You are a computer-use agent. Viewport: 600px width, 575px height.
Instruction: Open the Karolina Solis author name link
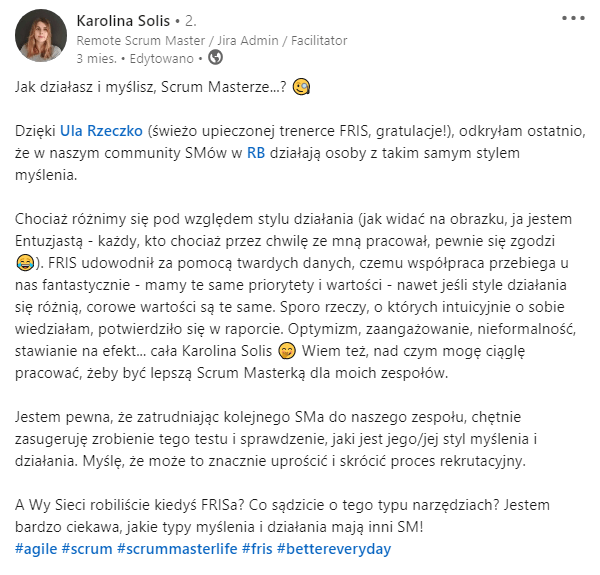(123, 21)
